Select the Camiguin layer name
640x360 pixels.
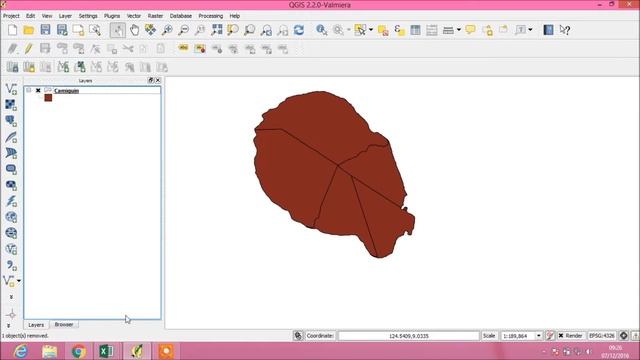66,91
